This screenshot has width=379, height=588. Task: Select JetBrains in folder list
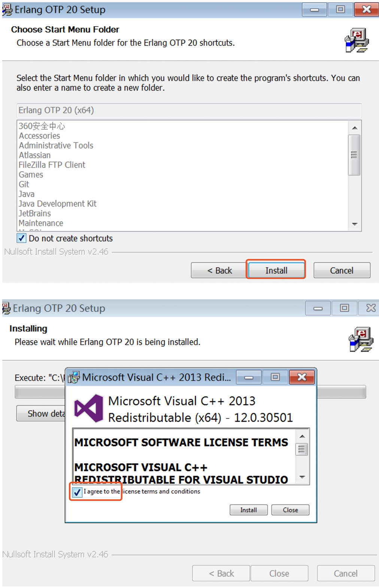click(x=35, y=214)
